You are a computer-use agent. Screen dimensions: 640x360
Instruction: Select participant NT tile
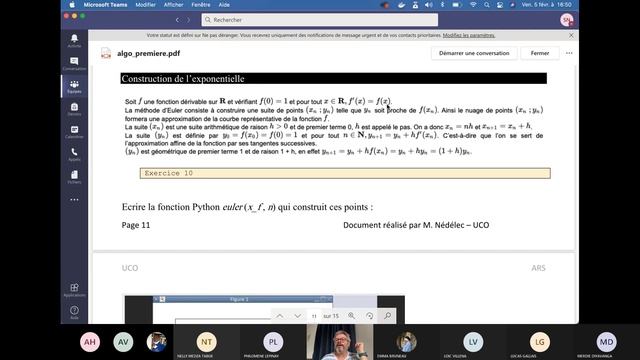(207, 342)
